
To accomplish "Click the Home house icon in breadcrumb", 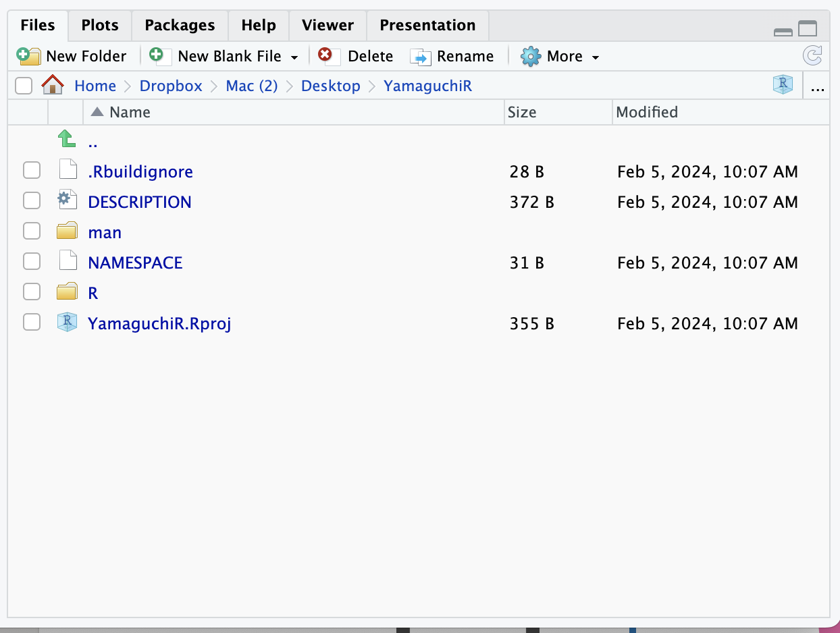I will coord(53,86).
